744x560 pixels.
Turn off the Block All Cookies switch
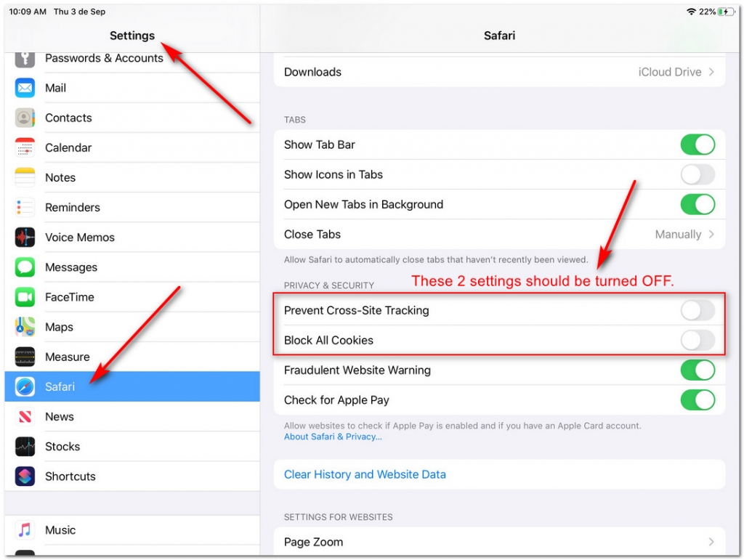pos(697,340)
